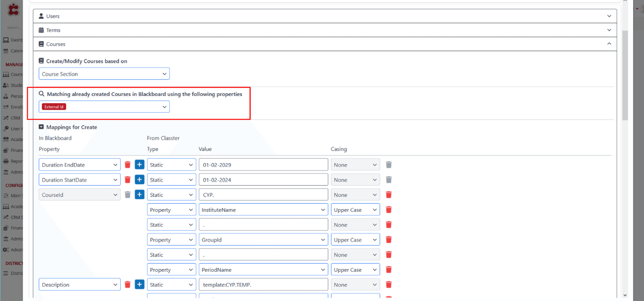
Task: Open the Duration EndDate property dropdown
Action: (x=79, y=165)
